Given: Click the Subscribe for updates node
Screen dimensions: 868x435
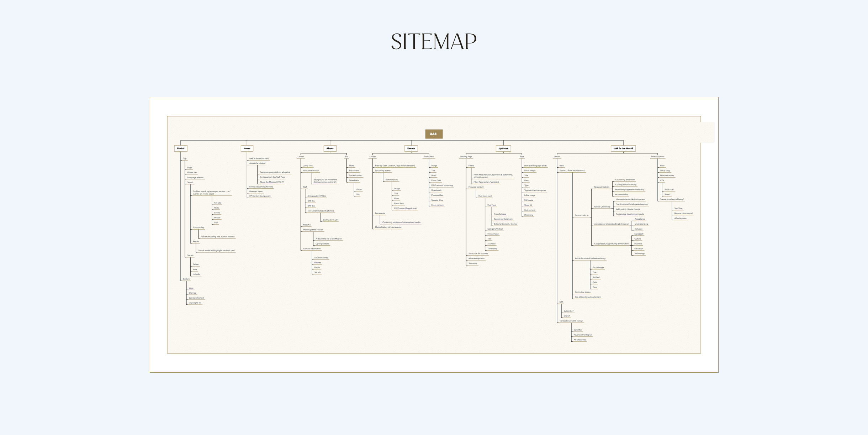Looking at the screenshot, I should [x=478, y=253].
